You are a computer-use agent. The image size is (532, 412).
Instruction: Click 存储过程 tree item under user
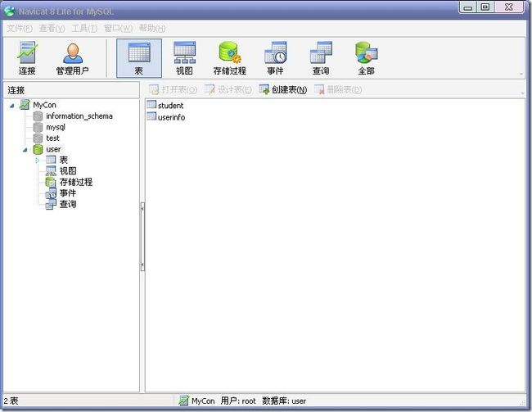point(76,182)
